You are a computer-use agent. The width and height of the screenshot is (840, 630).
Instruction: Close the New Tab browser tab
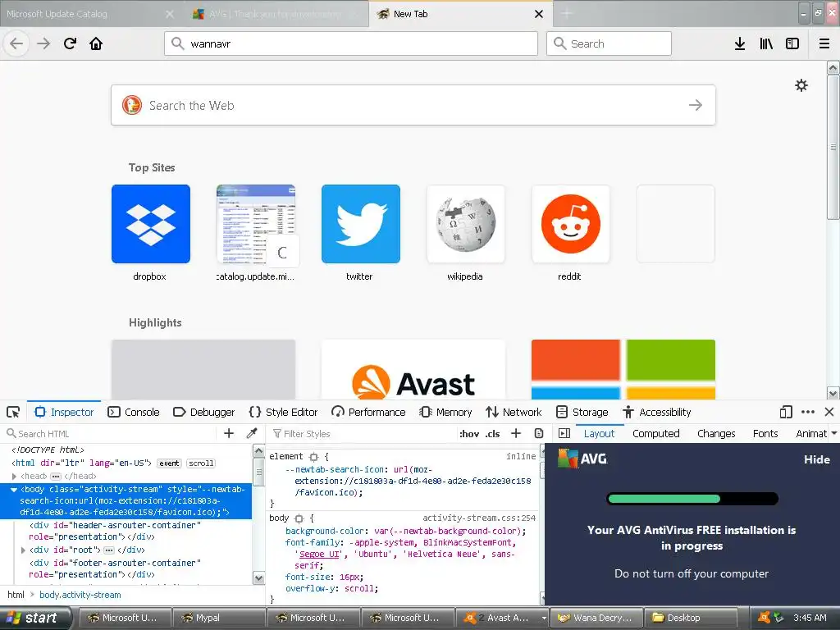(x=539, y=14)
